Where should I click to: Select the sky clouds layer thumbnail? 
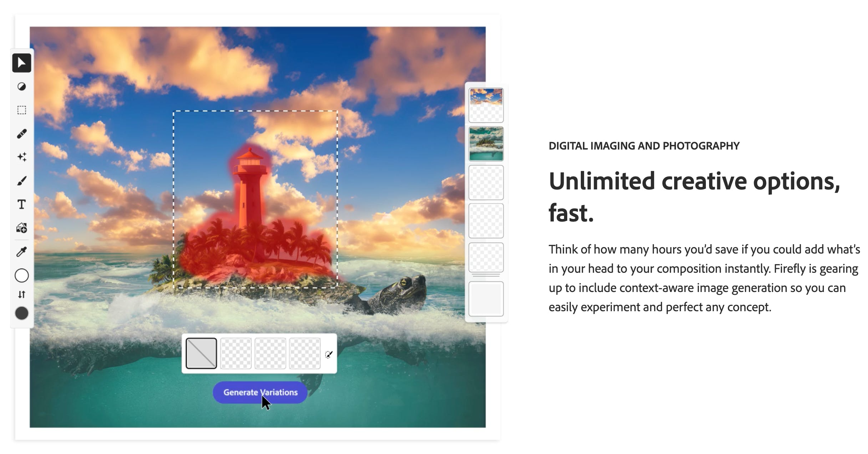click(x=486, y=105)
